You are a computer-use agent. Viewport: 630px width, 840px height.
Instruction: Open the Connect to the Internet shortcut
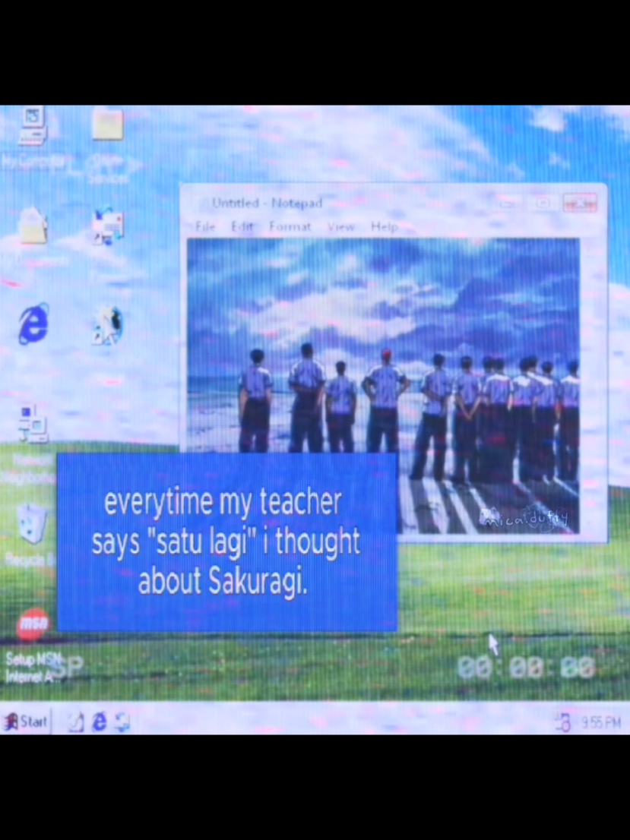(x=108, y=325)
